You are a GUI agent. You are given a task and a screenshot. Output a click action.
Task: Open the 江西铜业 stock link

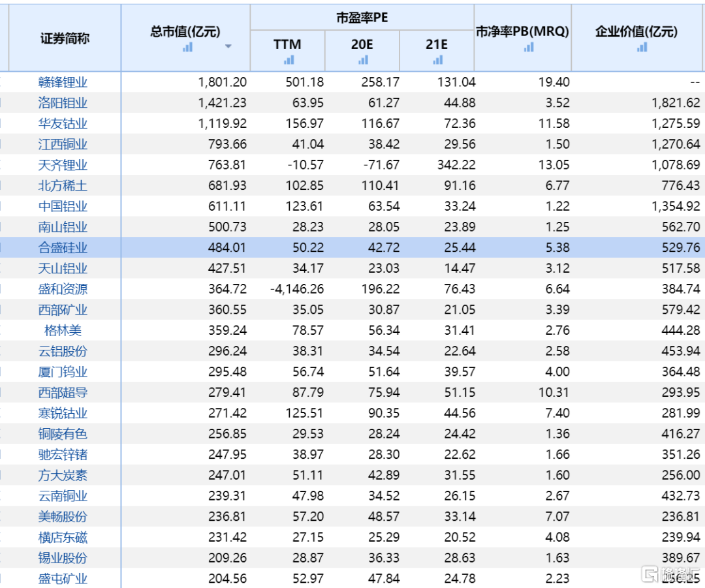(63, 144)
